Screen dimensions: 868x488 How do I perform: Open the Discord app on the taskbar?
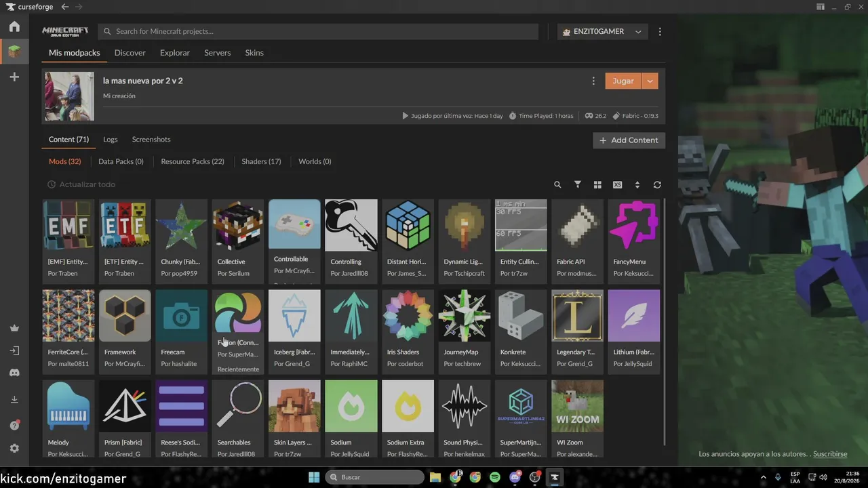click(515, 477)
